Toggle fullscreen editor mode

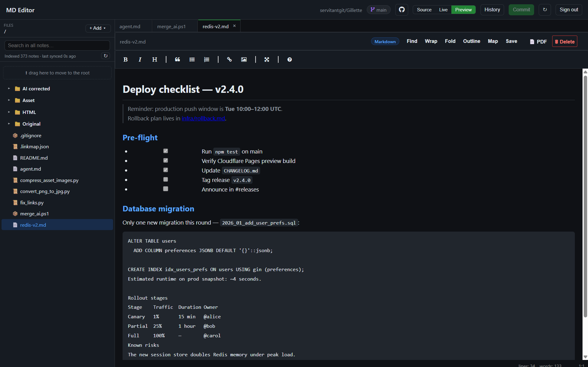pyautogui.click(x=267, y=59)
